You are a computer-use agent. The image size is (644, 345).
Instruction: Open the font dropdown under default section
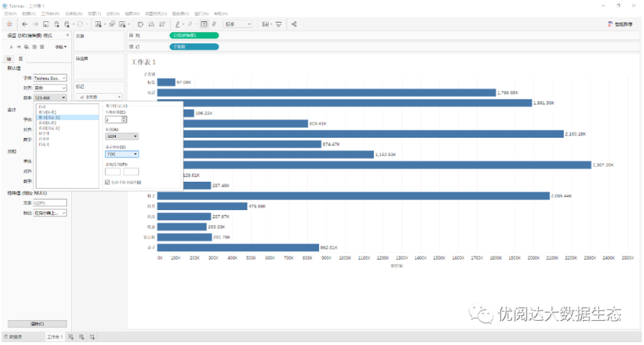(x=50, y=78)
